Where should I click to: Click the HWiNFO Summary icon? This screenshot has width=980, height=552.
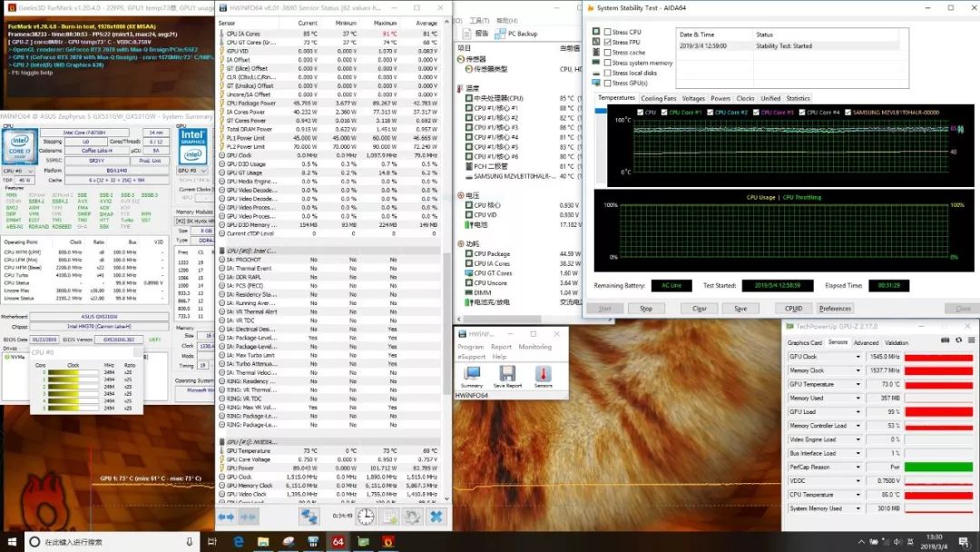click(x=472, y=374)
